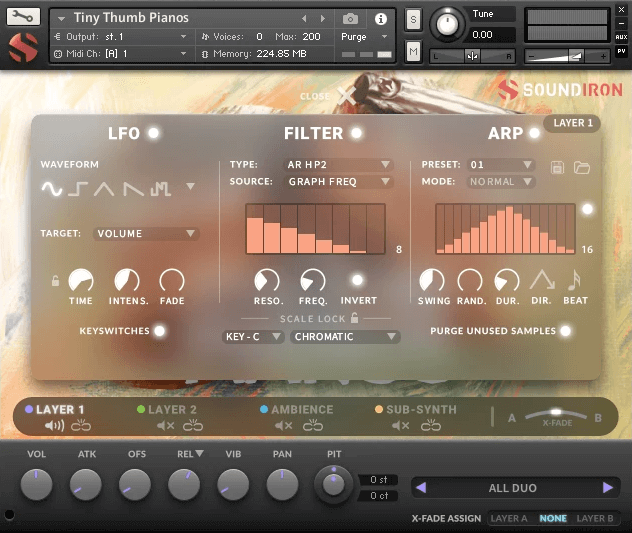Click the arp velocity step graph

point(505,229)
